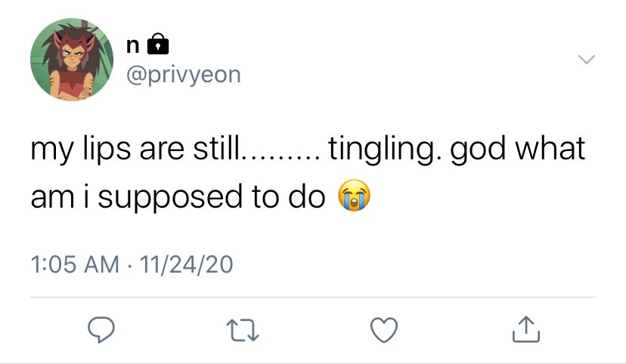Viewport: 626px width, 364px height.
Task: Open the share tray upload-arrow icon
Action: click(x=525, y=329)
